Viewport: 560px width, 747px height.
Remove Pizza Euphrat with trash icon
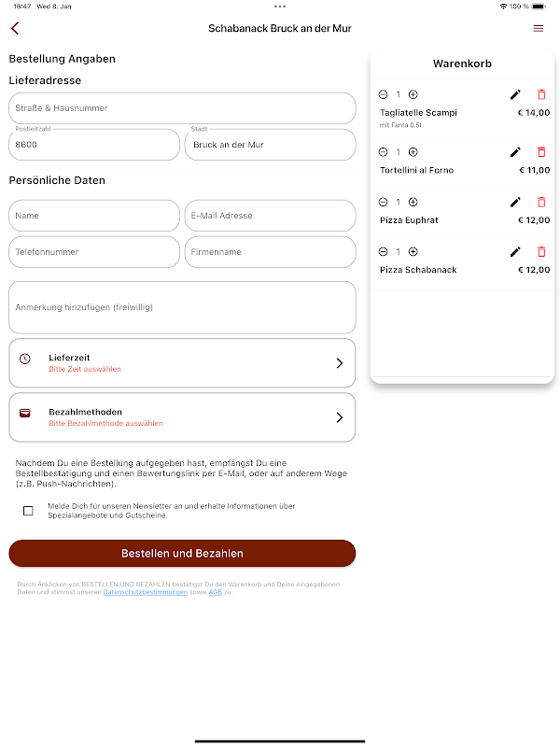(x=541, y=202)
